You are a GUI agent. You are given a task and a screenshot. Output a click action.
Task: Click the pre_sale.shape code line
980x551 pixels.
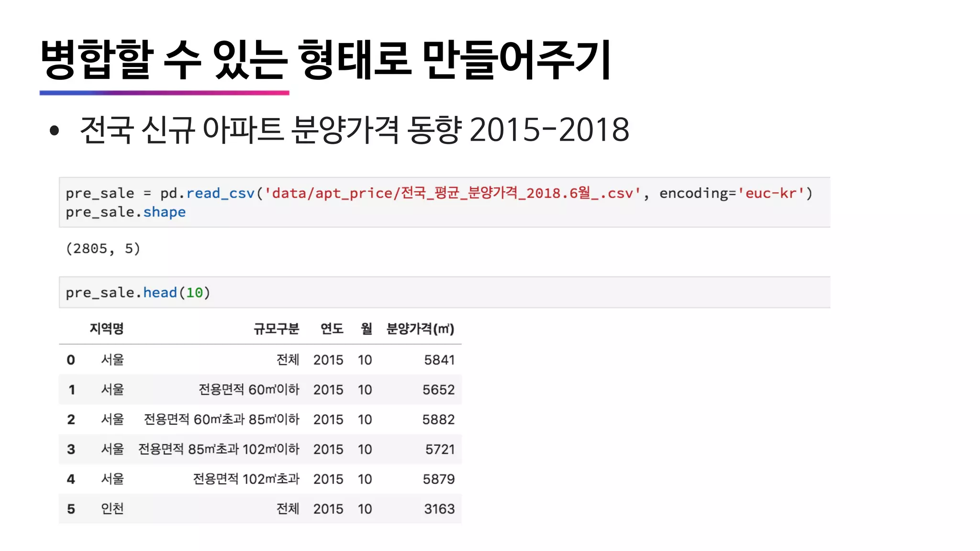point(125,212)
